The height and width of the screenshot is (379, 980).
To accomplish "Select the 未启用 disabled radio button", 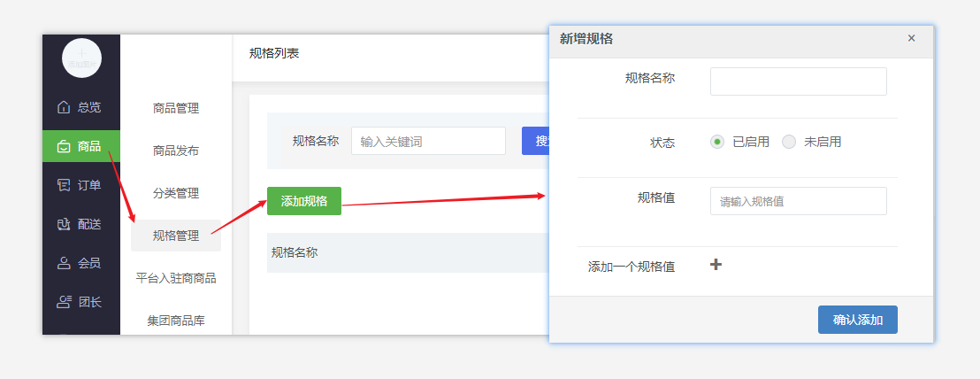I will (x=789, y=142).
